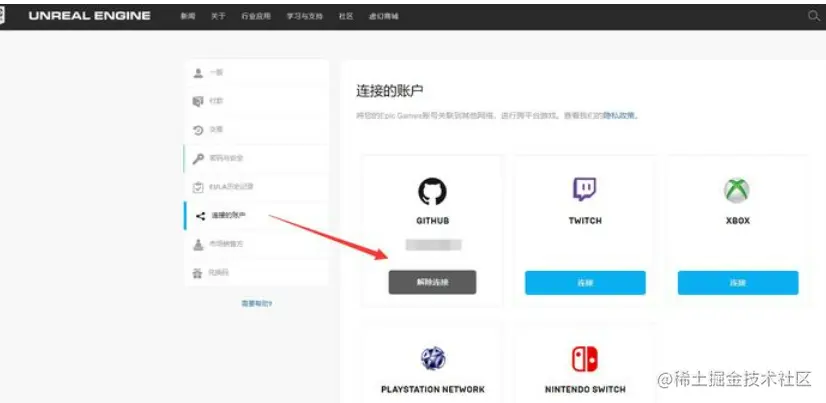
Task: Open the 隐私政策 privacy policy link
Action: [621, 115]
